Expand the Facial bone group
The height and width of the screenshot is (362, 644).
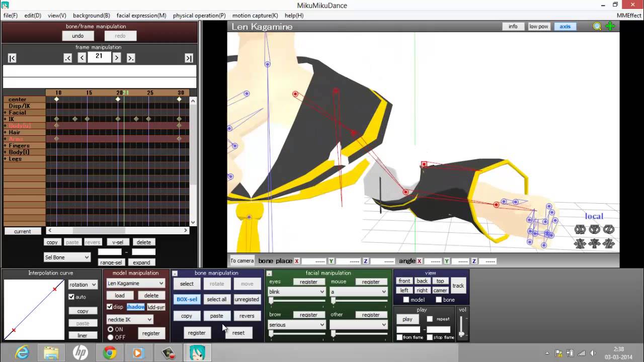pos(5,113)
